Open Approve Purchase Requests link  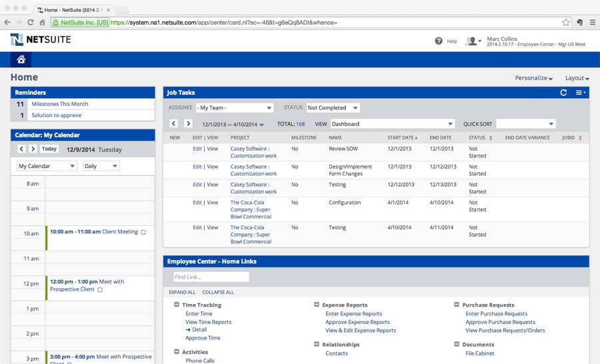coord(500,322)
